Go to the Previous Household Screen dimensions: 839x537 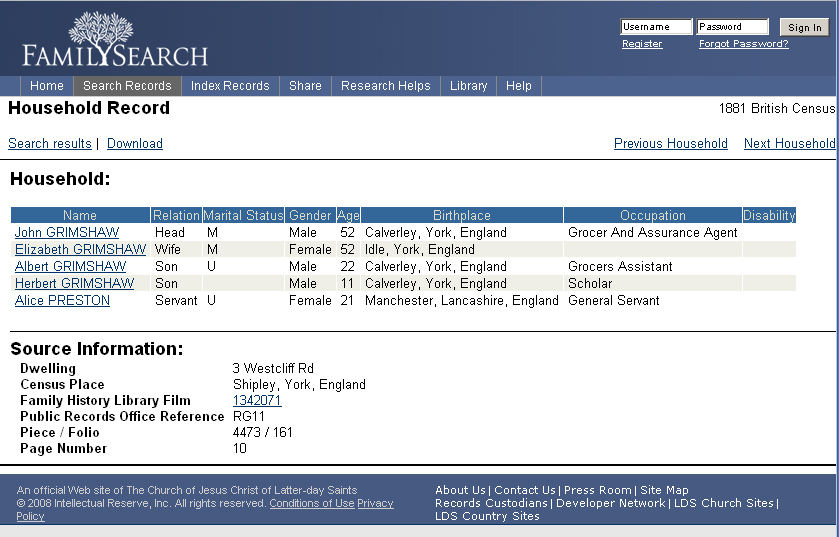point(670,144)
